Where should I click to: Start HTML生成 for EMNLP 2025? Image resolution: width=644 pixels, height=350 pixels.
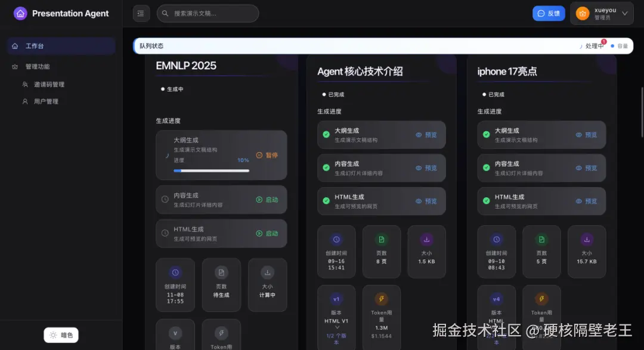click(267, 233)
